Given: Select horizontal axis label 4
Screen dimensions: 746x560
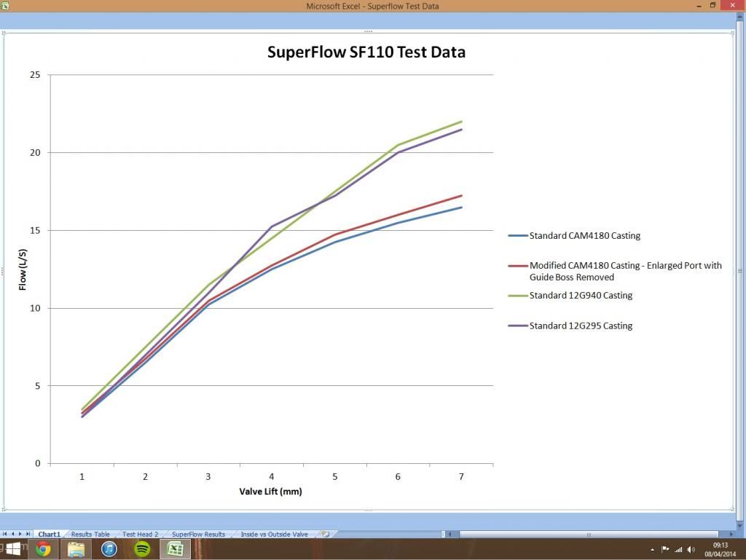Looking at the screenshot, I should coord(271,476).
